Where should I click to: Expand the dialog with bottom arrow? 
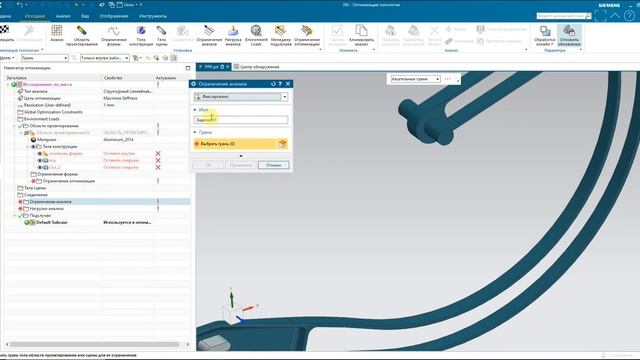pos(241,156)
